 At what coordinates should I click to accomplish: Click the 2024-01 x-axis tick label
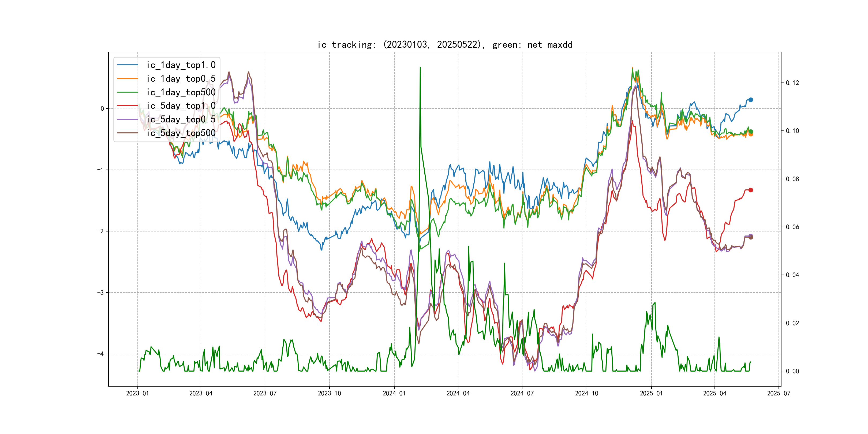point(394,393)
